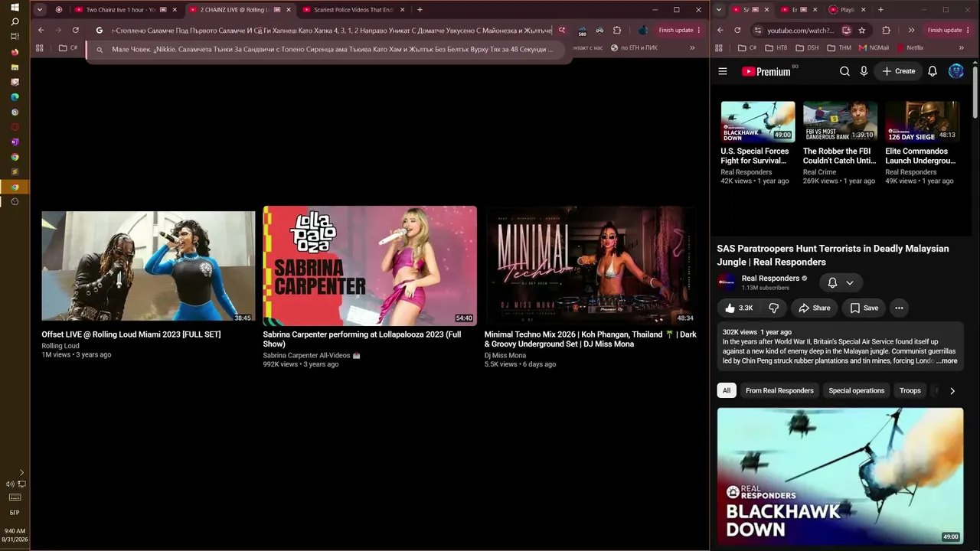Open The Robber the FBI video thumbnail
Screen dimensions: 980x551
(x=840, y=122)
